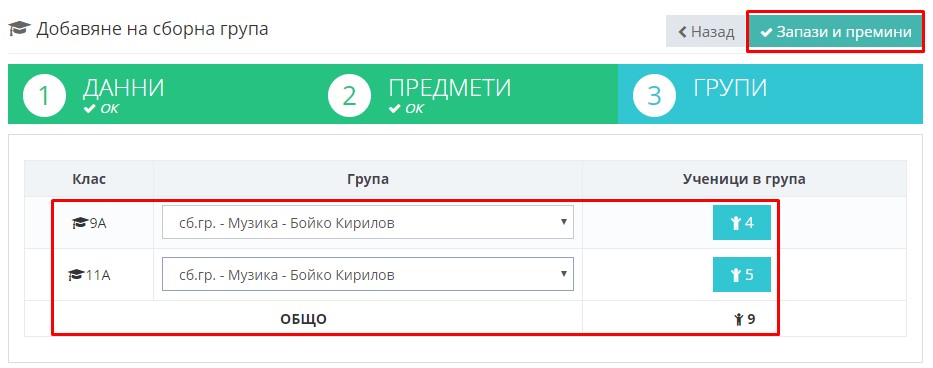933x368 pixels.
Task: Open the group dropdown for class 9A
Action: [x=368, y=223]
